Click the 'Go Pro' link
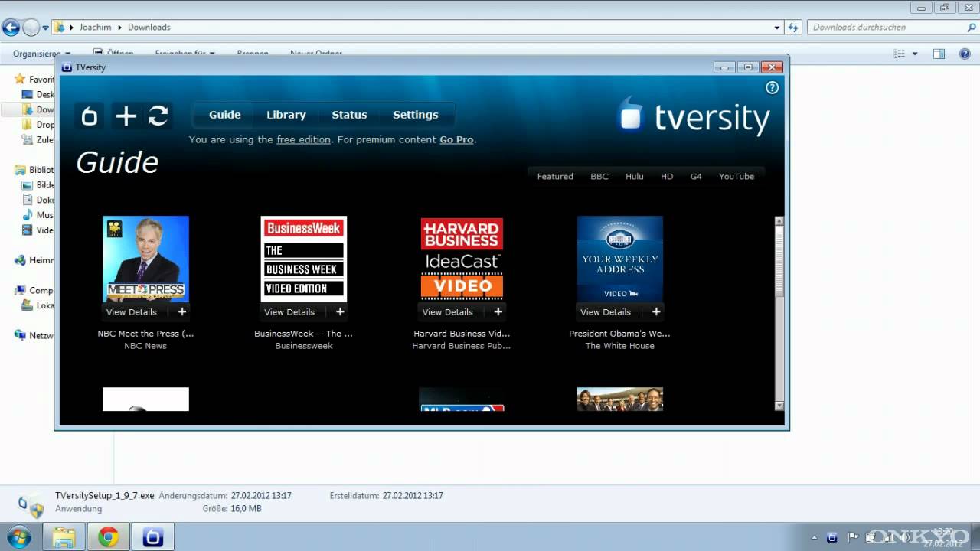The width and height of the screenshot is (980, 551). tap(456, 139)
